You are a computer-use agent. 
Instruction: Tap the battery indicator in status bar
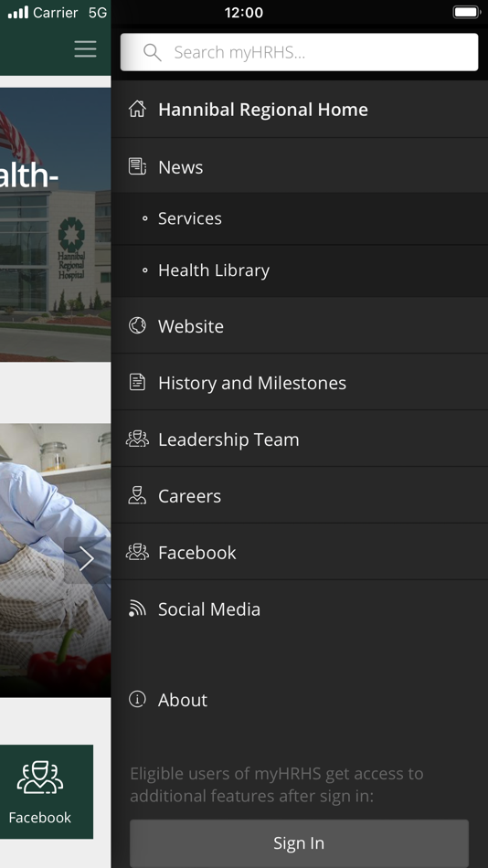[x=466, y=12]
